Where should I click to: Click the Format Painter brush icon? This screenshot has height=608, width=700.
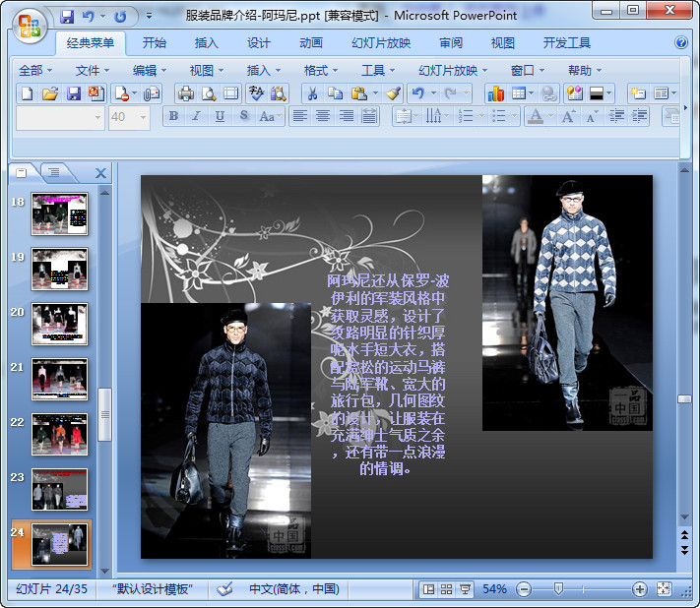tap(393, 93)
